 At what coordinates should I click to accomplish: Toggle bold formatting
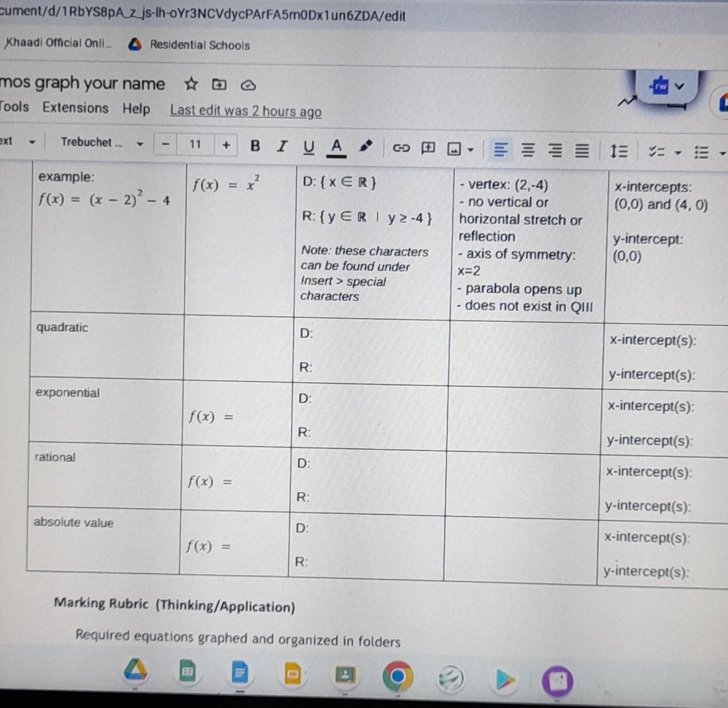pyautogui.click(x=255, y=146)
